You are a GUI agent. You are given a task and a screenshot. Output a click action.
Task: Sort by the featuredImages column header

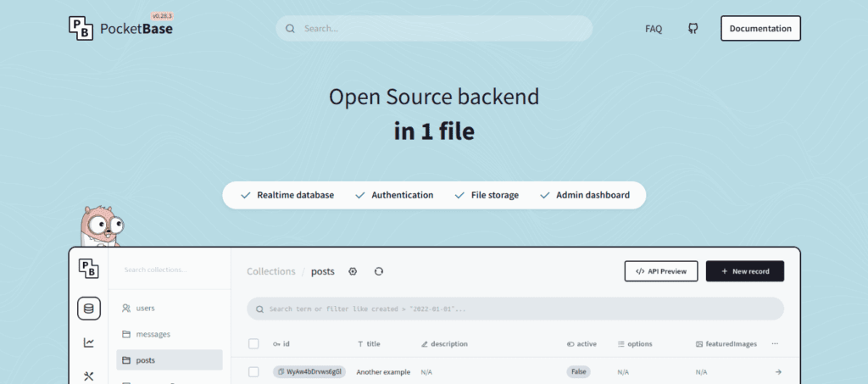(x=726, y=343)
